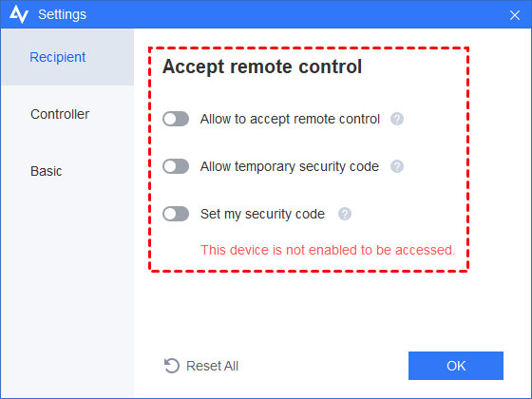Select the Basic settings tab
The height and width of the screenshot is (399, 532).
point(67,171)
